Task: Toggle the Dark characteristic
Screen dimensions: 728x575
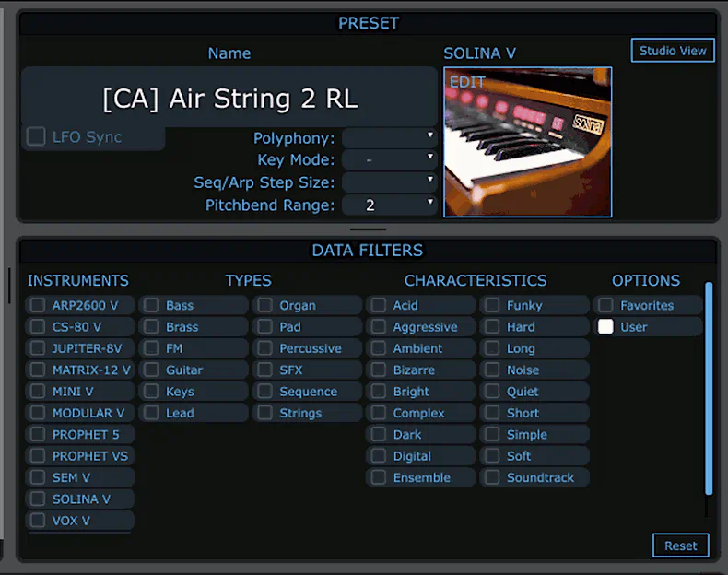Action: 379,434
